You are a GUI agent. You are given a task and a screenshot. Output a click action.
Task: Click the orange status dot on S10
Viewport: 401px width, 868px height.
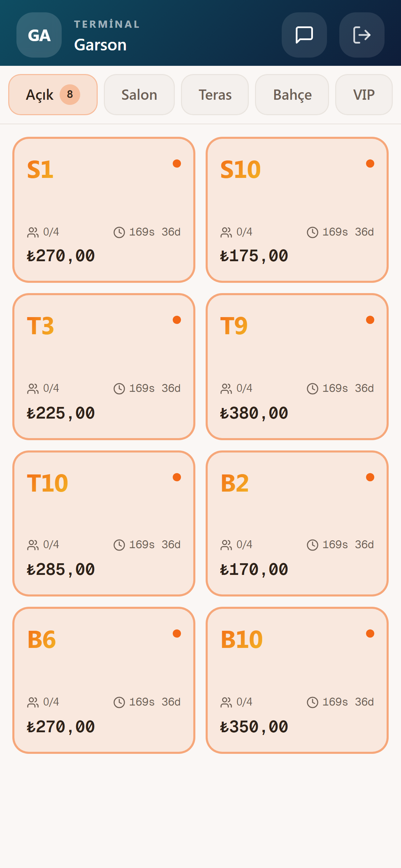[370, 164]
